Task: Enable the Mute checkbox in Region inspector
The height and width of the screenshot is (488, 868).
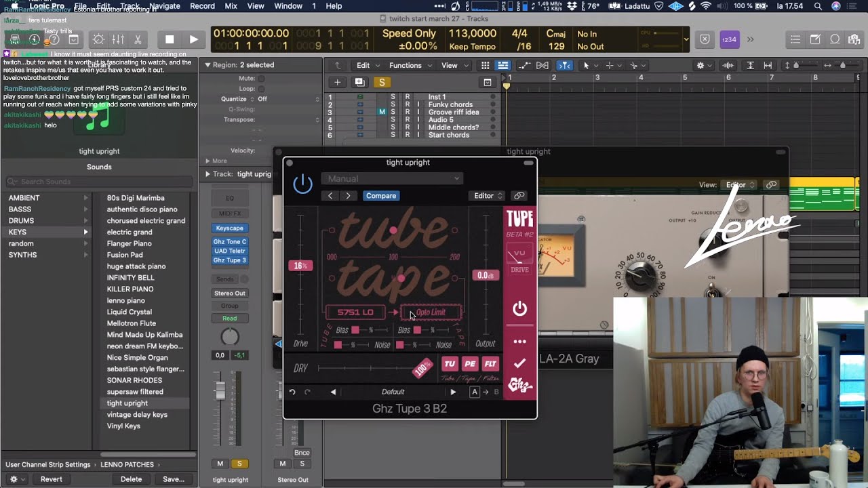Action: [x=261, y=79]
